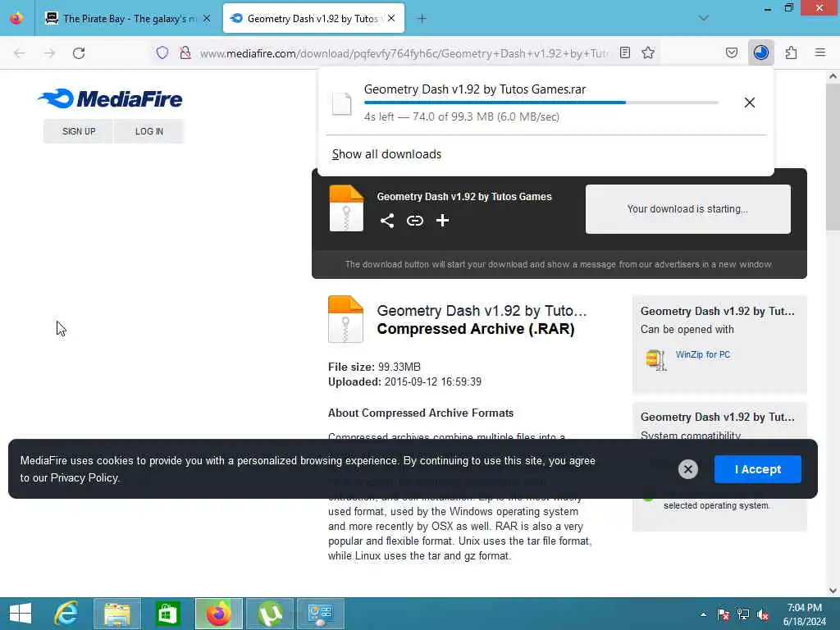Image resolution: width=840 pixels, height=630 pixels.
Task: Open the WinZip for PC link
Action: 703,354
